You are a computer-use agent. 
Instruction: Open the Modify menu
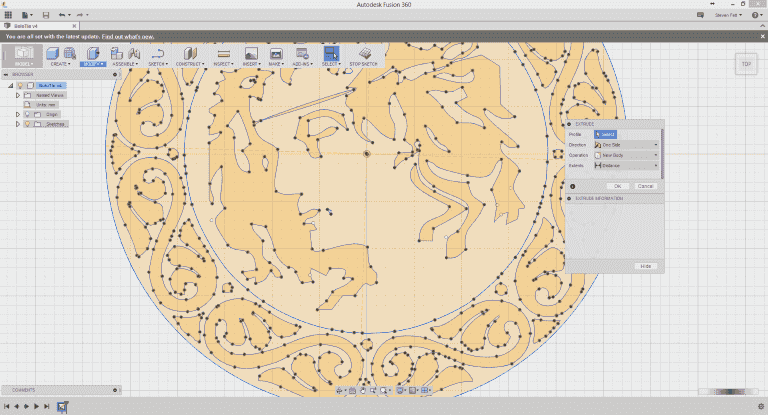tap(93, 64)
